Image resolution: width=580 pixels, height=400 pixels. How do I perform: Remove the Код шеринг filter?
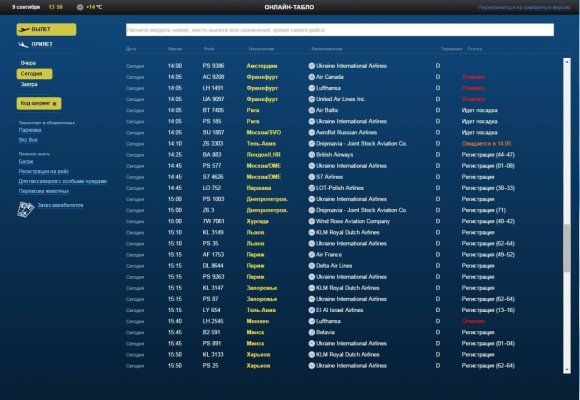[x=54, y=104]
